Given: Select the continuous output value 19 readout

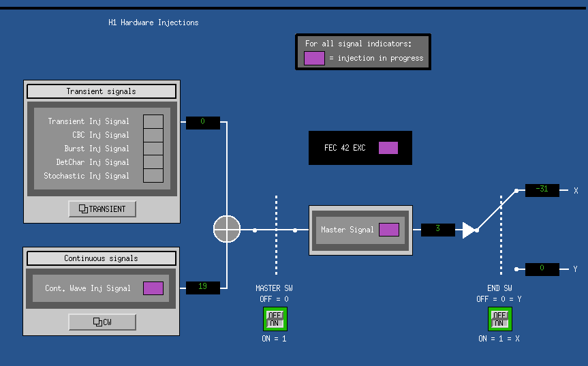Looking at the screenshot, I should coord(203,287).
